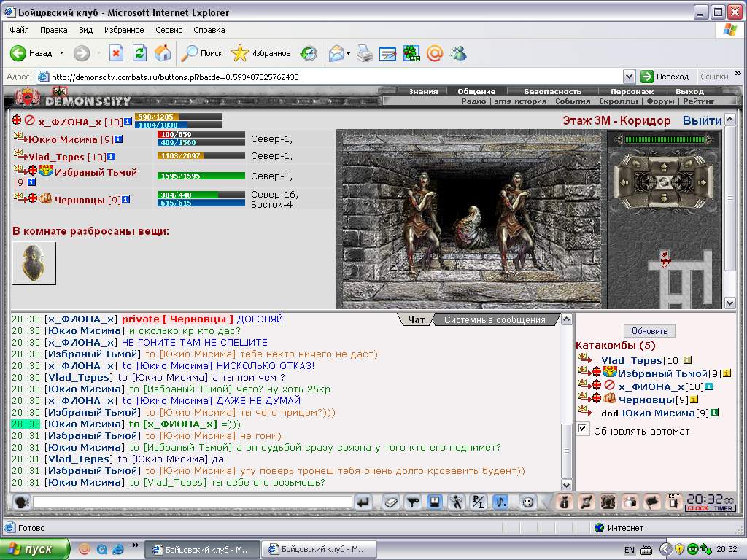Click private-message arrow icon before Черновцы in Катакомбы list
Viewport: 747px width, 560px height.
point(584,397)
